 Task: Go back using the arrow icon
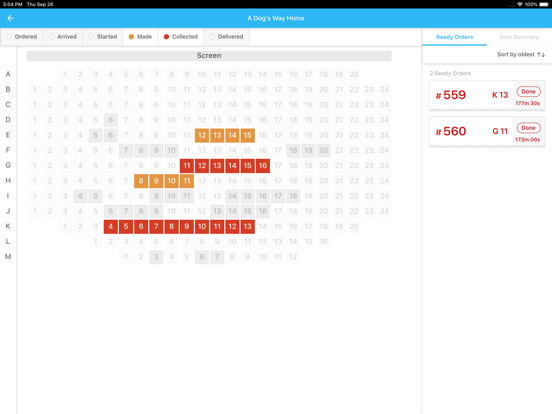click(x=11, y=18)
